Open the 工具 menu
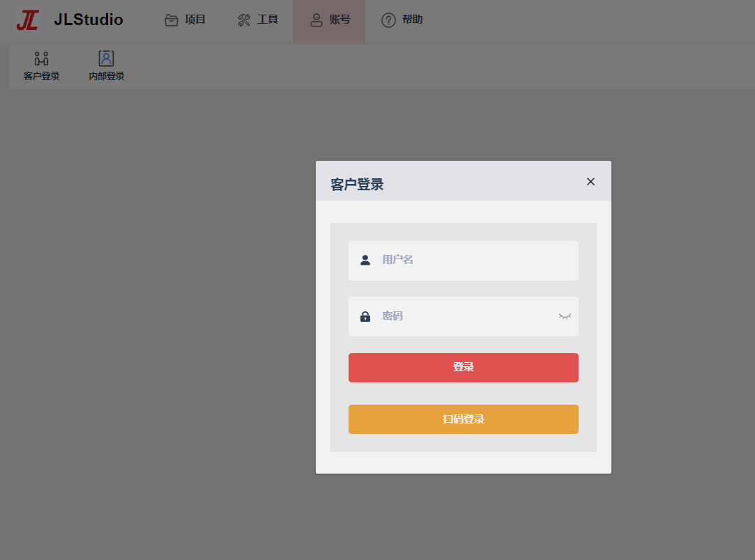The width and height of the screenshot is (755, 560). (258, 20)
